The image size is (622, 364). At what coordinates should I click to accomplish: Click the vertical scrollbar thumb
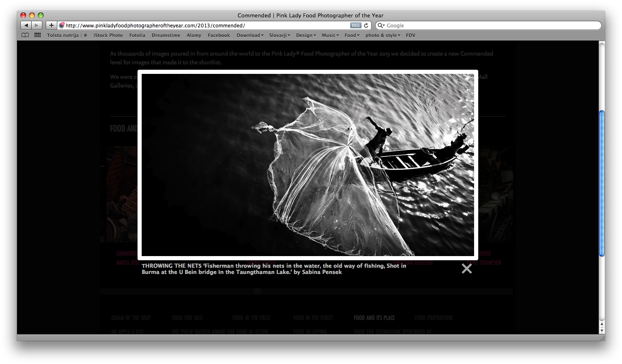point(602,183)
